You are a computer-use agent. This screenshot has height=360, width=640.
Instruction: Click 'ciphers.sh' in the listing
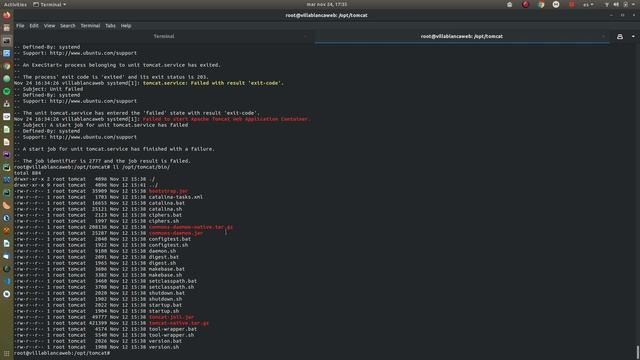164,221
